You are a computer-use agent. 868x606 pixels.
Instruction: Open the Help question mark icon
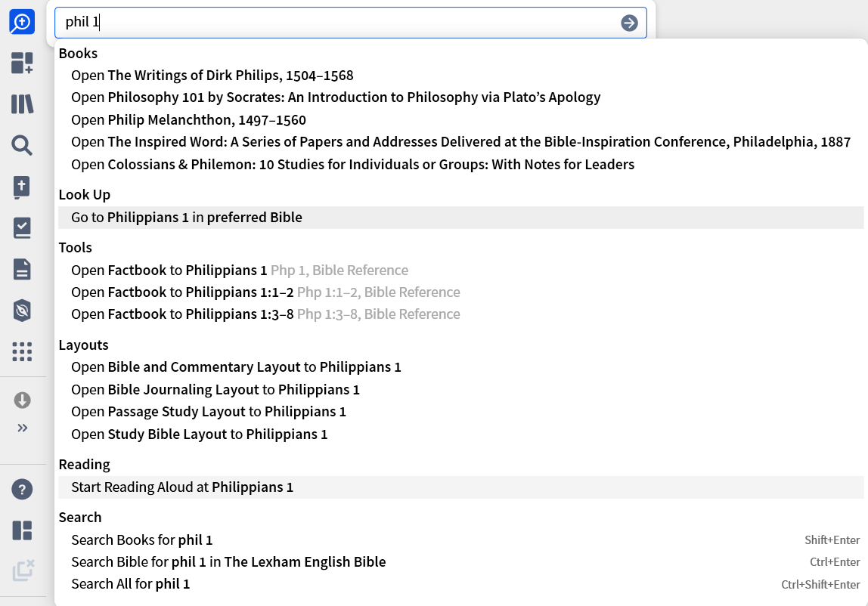coord(22,489)
